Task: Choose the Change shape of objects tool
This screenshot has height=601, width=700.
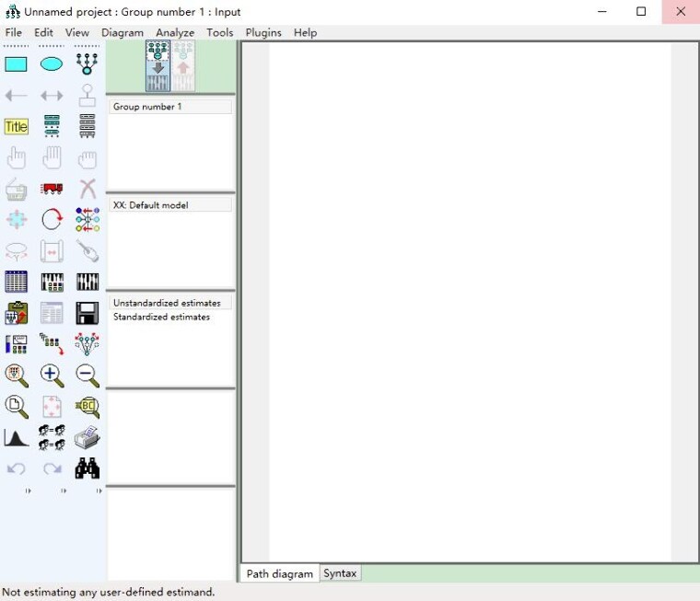Action: [16, 220]
